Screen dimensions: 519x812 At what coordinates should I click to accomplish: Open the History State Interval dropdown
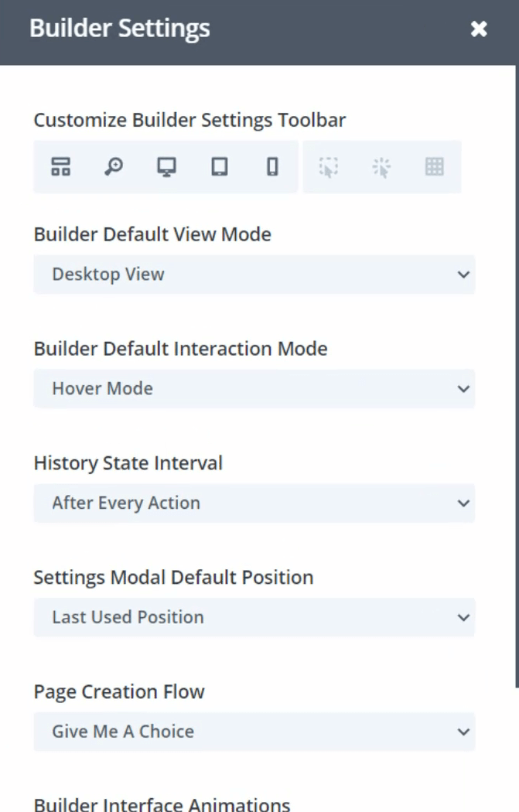(x=254, y=503)
